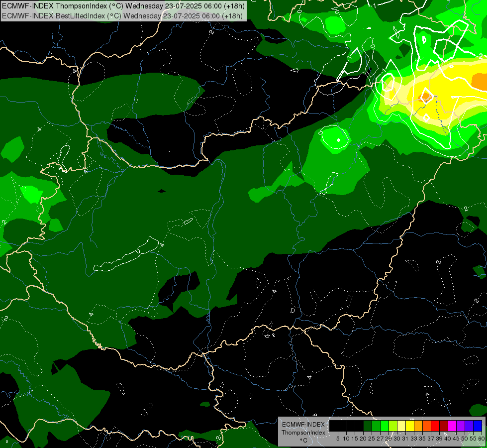Click the dark red 39–40 legend swatch
The width and height of the screenshot is (487, 448).
point(444,426)
